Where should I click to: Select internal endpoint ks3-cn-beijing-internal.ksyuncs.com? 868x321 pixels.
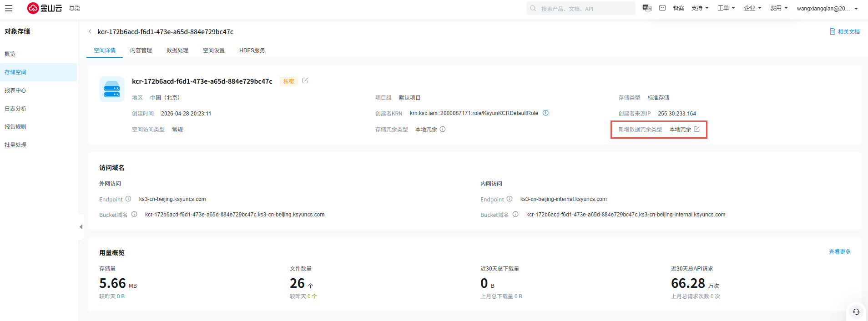tap(564, 199)
